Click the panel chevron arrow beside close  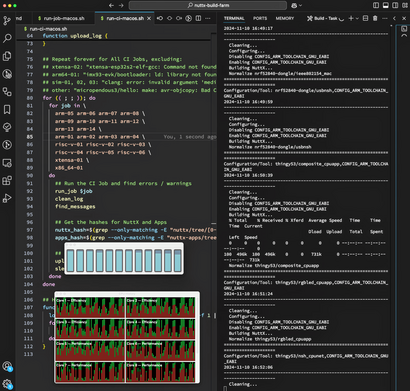tap(394, 18)
